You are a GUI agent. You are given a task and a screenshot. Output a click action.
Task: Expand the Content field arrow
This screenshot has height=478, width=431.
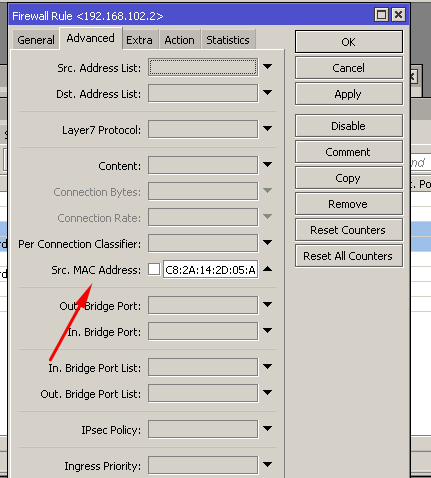coord(267,165)
